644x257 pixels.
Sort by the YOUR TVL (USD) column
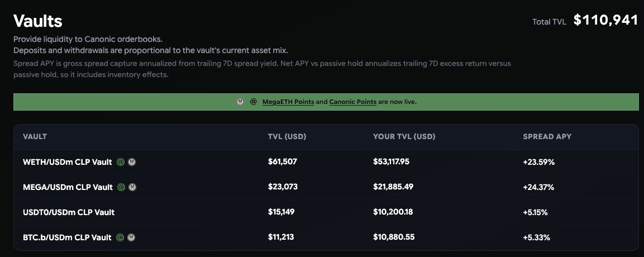404,137
